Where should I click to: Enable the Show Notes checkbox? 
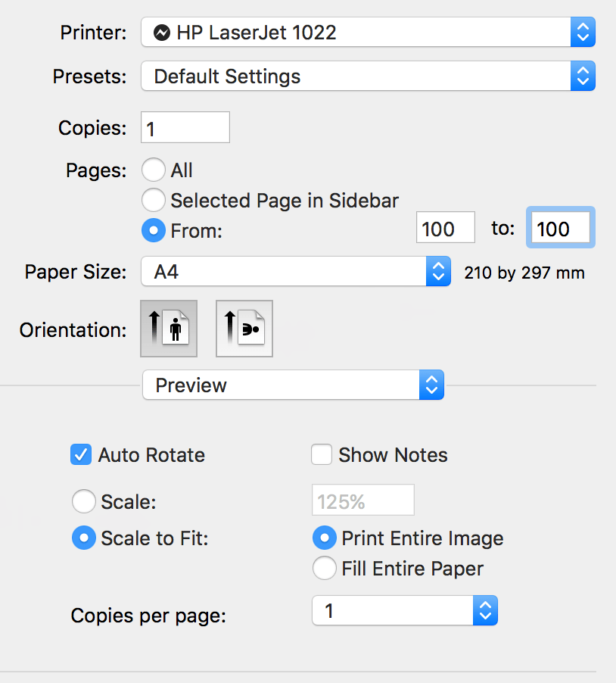322,454
